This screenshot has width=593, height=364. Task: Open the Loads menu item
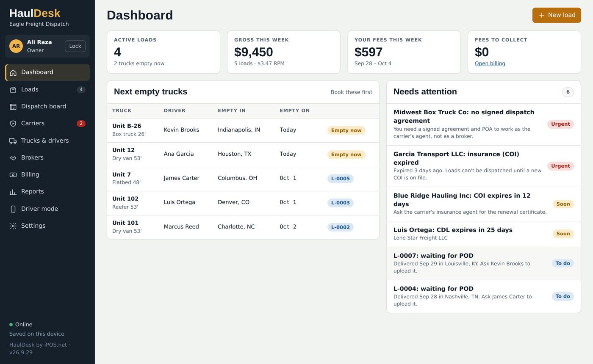pyautogui.click(x=47, y=89)
